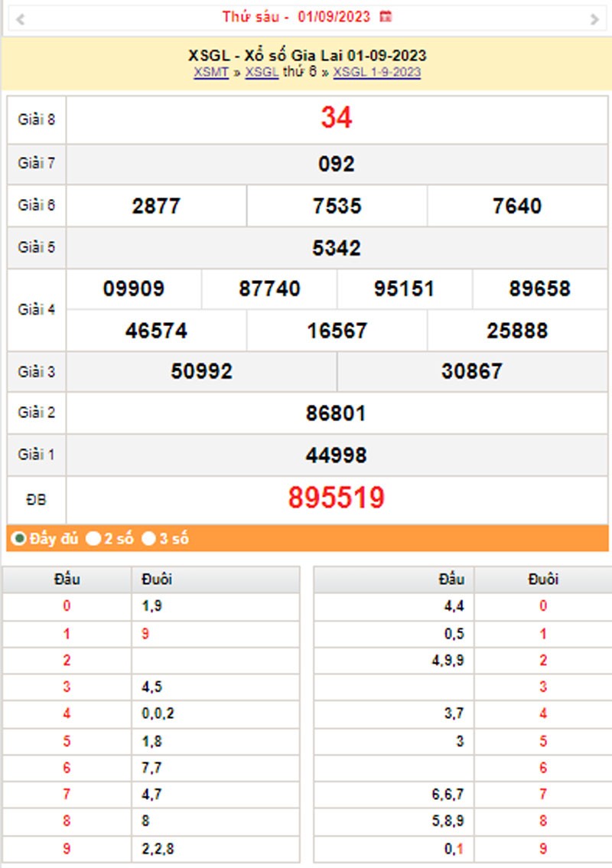This screenshot has width=612, height=868.
Task: Click the 'Đầu' header in the left table
Action: 67,579
